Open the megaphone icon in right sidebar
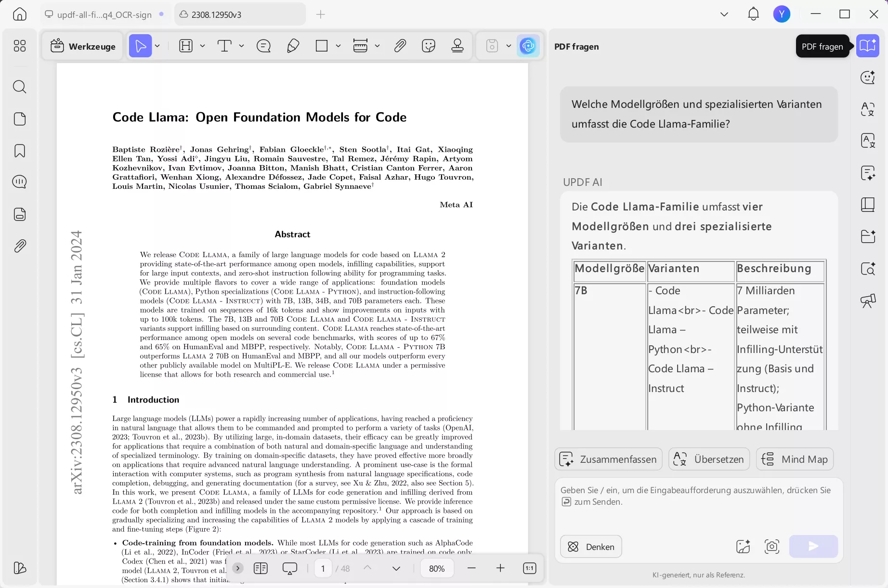The height and width of the screenshot is (588, 888). (x=868, y=301)
